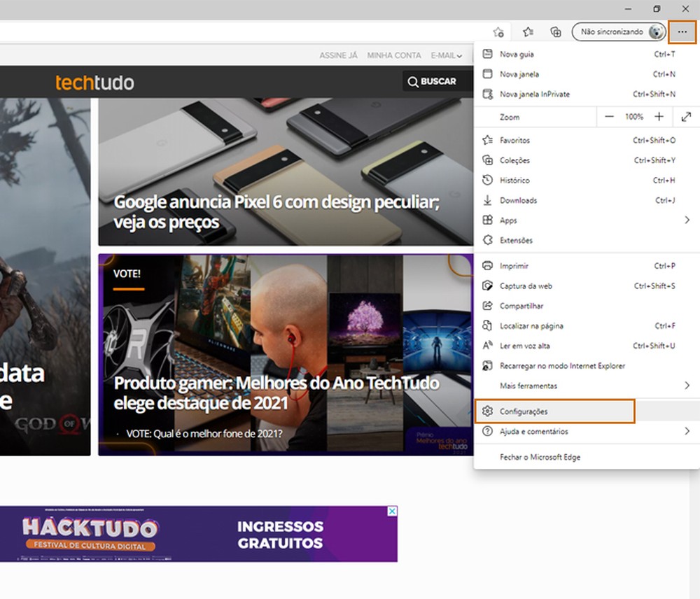Open Collections from the toolbar icon
Screen dimensions: 700x599
pyautogui.click(x=555, y=32)
